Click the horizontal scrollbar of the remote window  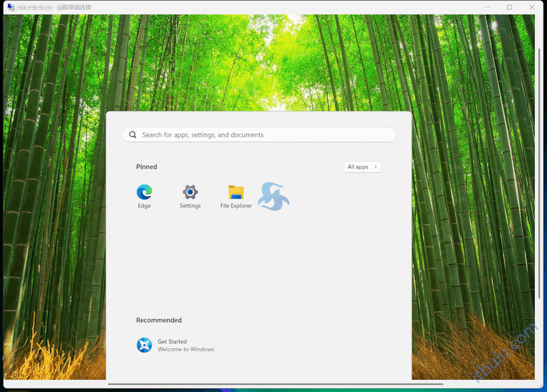[276, 384]
